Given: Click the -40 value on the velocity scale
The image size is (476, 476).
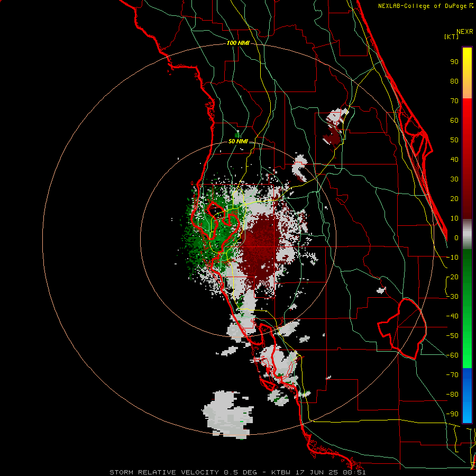Looking at the screenshot, I should [452, 316].
